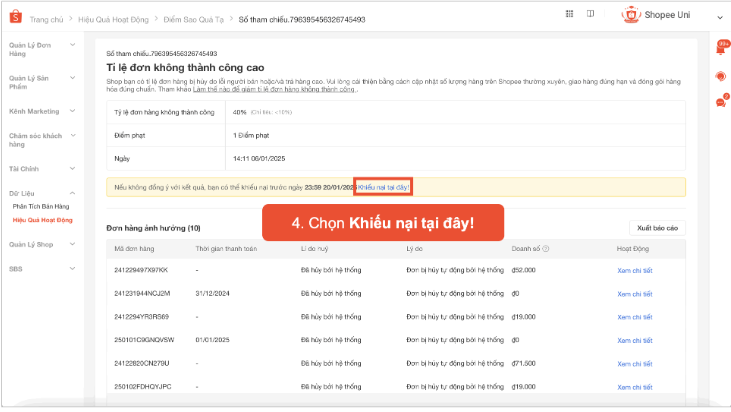
Task: Open Hiệu Quả Hoạt Động breadcrumb
Action: point(113,20)
